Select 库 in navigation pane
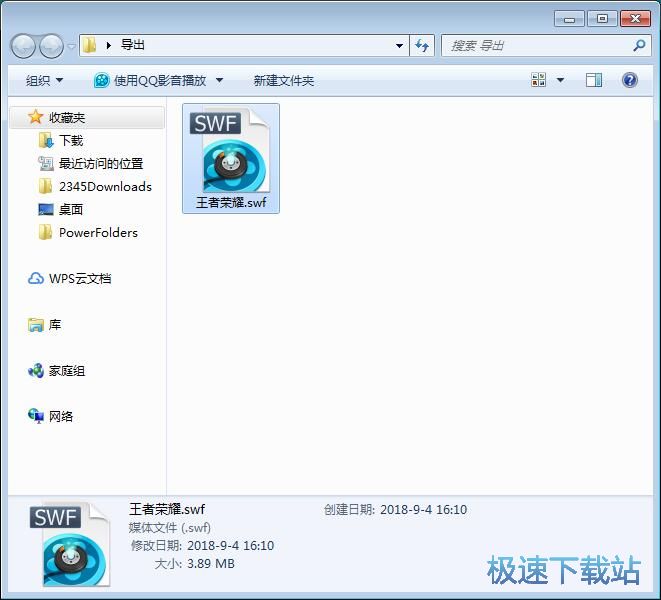 pyautogui.click(x=55, y=325)
